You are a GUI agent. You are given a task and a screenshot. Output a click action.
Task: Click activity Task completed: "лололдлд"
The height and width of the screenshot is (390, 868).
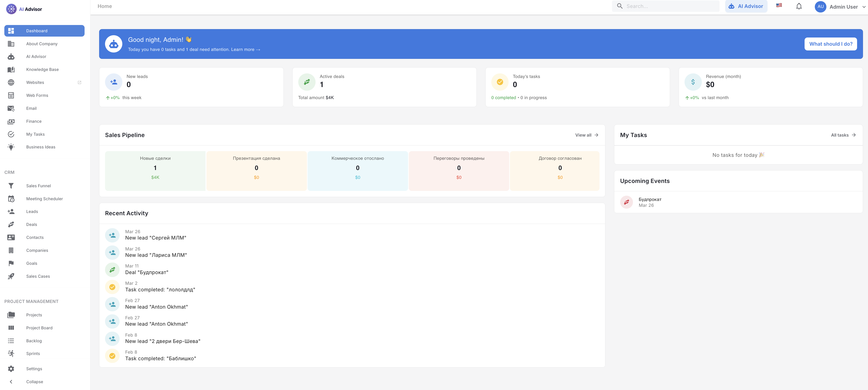160,290
